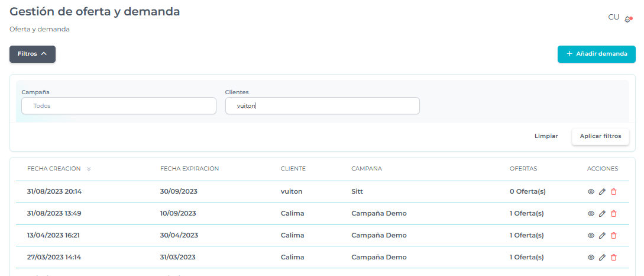The image size is (644, 276).
Task: Click the Ofertas column header
Action: 523,169
